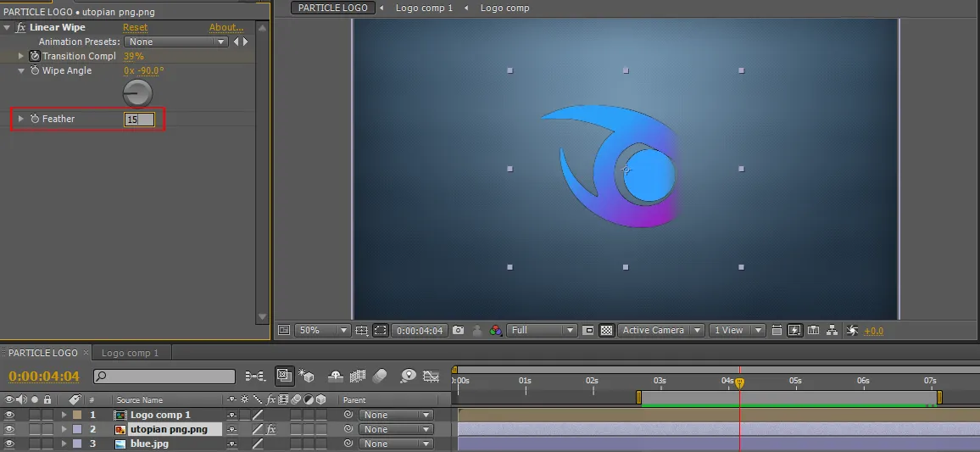Collapse the Linear Wipe effect group
980x452 pixels.
pyautogui.click(x=7, y=27)
